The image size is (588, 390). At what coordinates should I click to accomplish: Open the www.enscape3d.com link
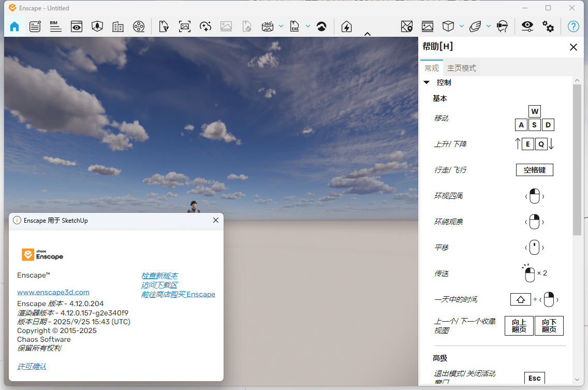(x=53, y=292)
